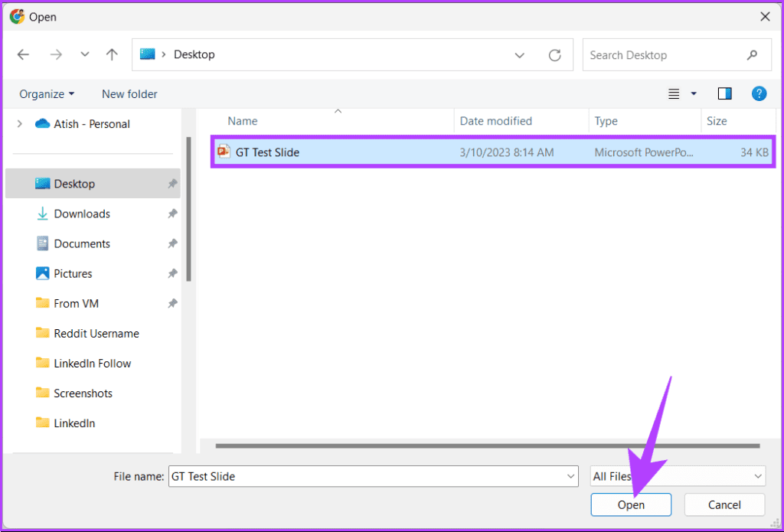Expand the address bar history dropdown
784x532 pixels.
[520, 55]
